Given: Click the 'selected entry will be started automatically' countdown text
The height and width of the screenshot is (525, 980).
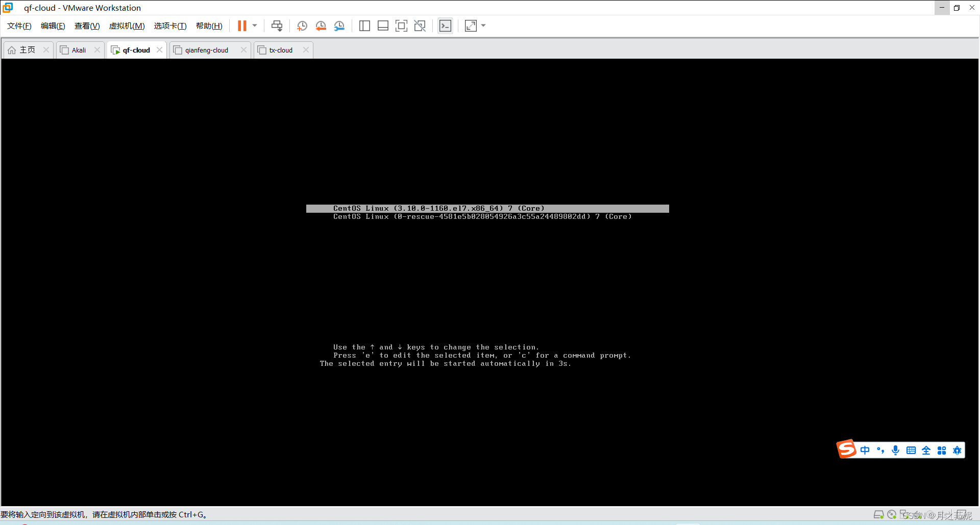Looking at the screenshot, I should 446,364.
